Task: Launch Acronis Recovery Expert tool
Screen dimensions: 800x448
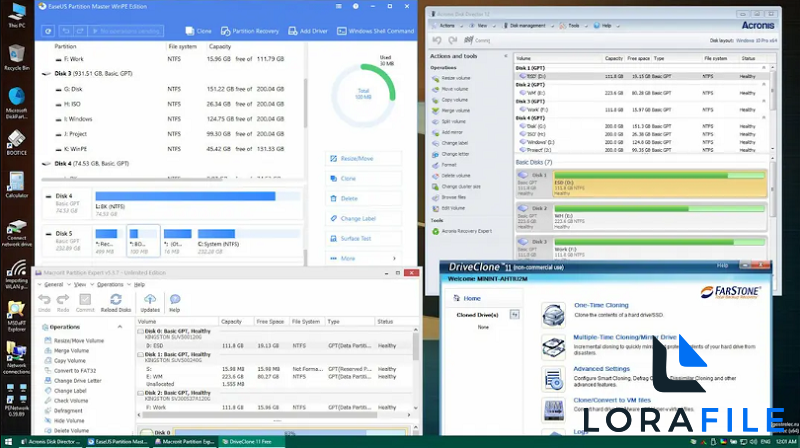Action: [x=462, y=231]
